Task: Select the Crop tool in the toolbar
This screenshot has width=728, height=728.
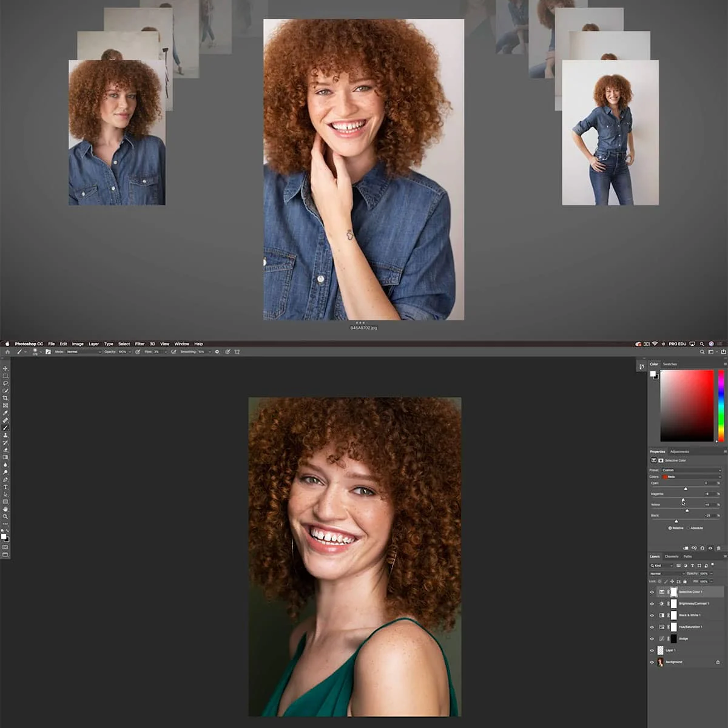Action: click(5, 396)
